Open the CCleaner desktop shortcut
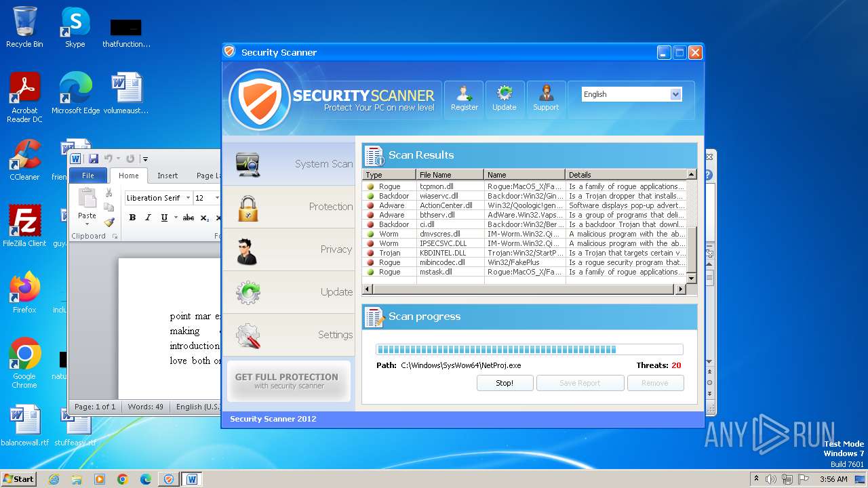Image resolution: width=868 pixels, height=488 pixels. click(24, 160)
